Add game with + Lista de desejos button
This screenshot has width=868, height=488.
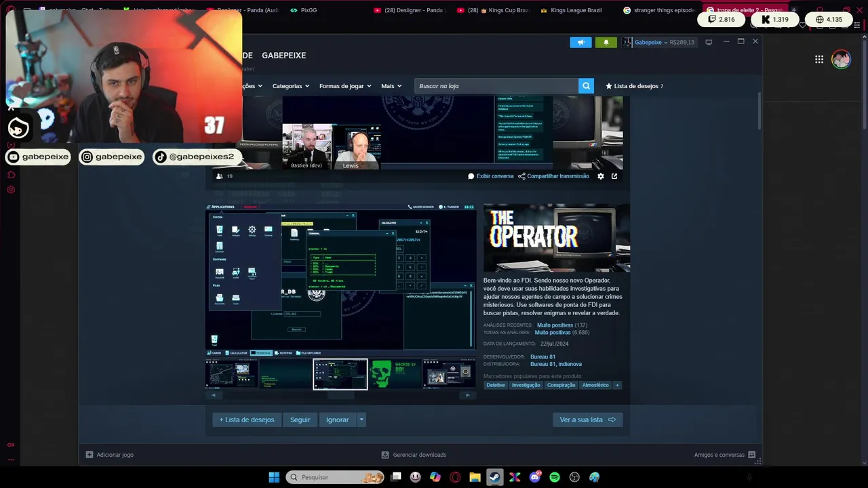pyautogui.click(x=247, y=420)
